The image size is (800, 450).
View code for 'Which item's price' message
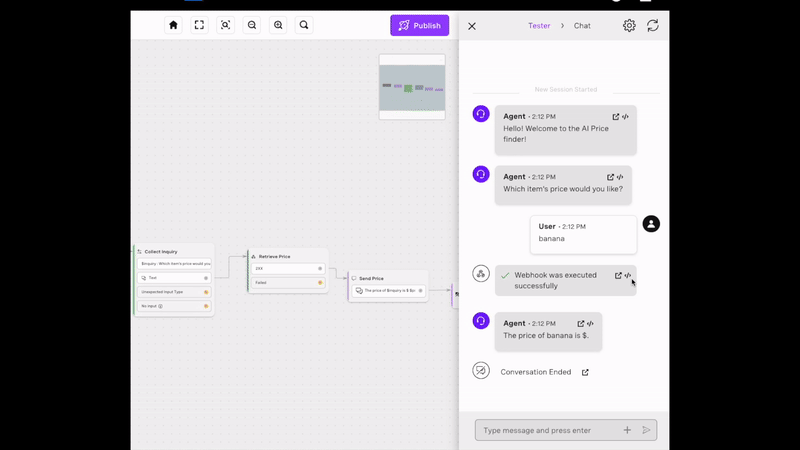[x=620, y=177]
